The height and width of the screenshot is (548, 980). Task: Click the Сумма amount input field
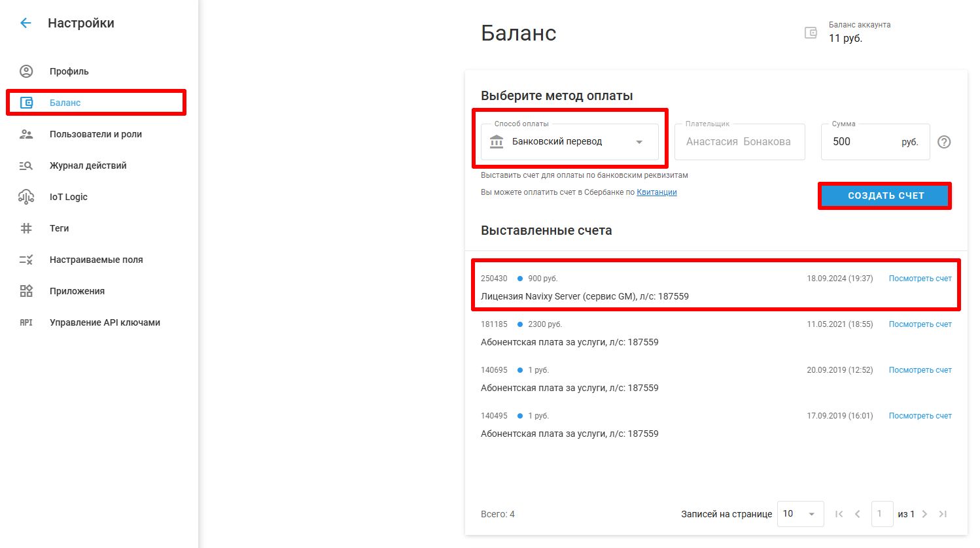[864, 142]
